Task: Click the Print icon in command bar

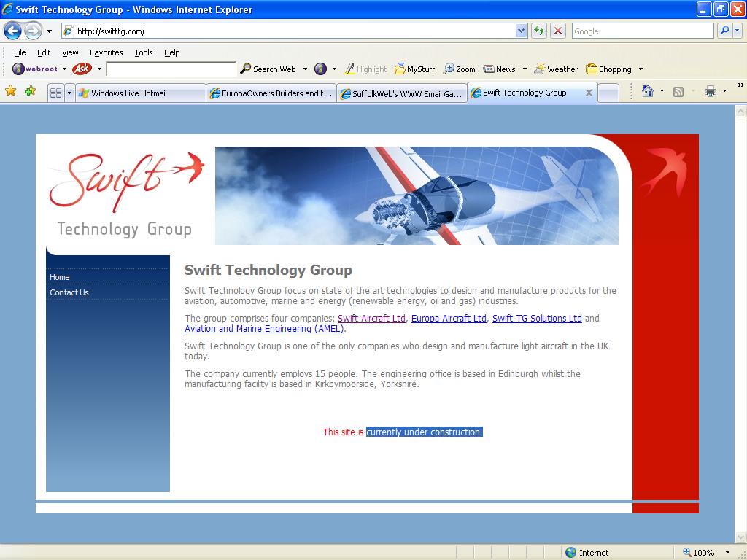Action: pos(710,91)
